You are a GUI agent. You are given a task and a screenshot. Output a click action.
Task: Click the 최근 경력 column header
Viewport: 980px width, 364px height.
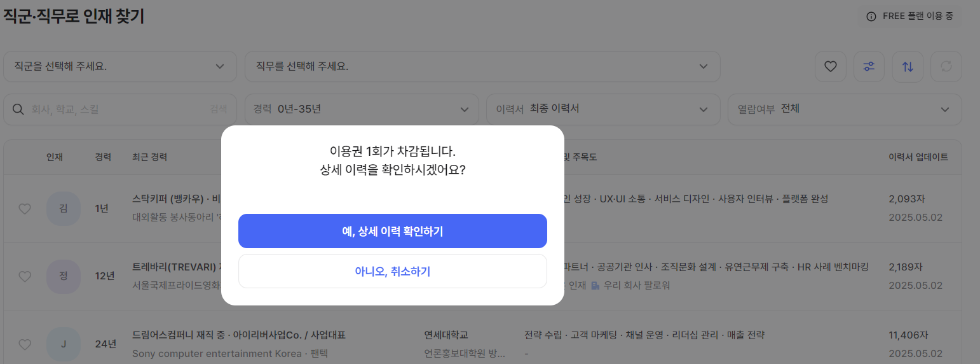(149, 157)
